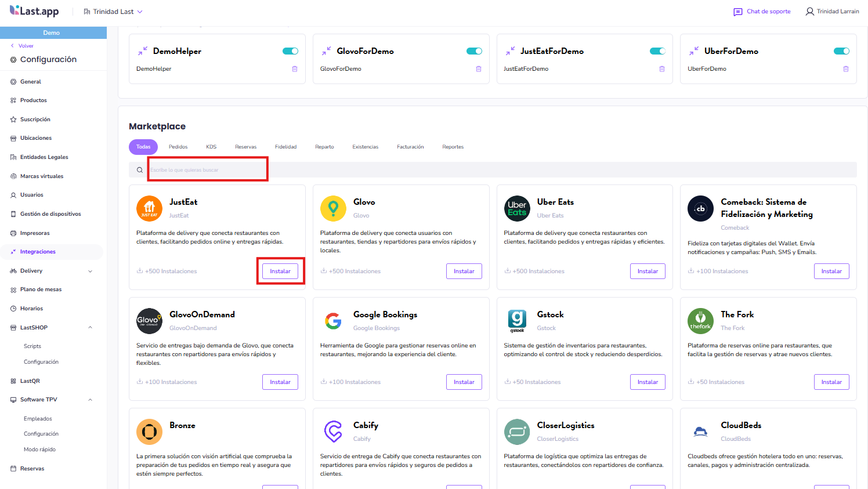Switch to the Reservas marketplace tab
This screenshot has width=868, height=489.
point(245,147)
